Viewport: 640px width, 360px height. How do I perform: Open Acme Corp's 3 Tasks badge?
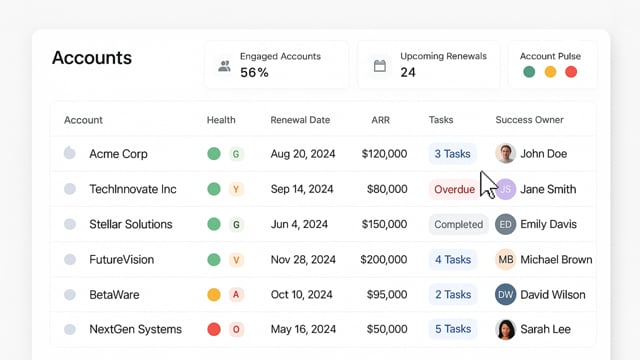[x=452, y=154]
